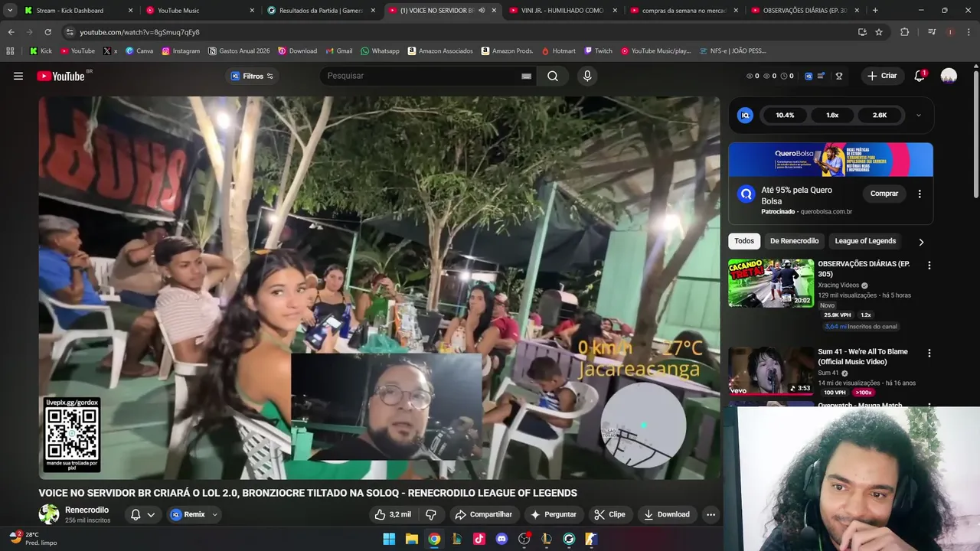Switch to Resultados da Partida tab
This screenshot has width=980, height=551.
320,11
